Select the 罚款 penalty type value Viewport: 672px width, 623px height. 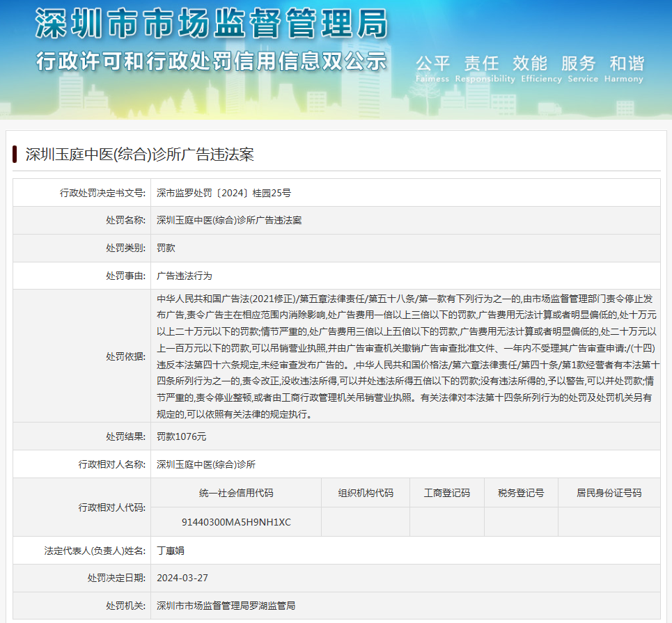click(166, 248)
